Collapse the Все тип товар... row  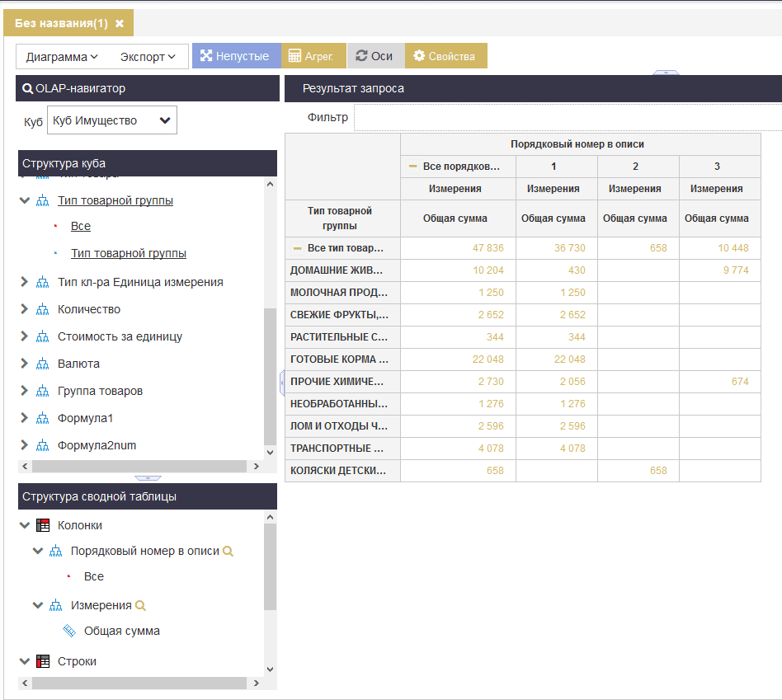tap(297, 248)
